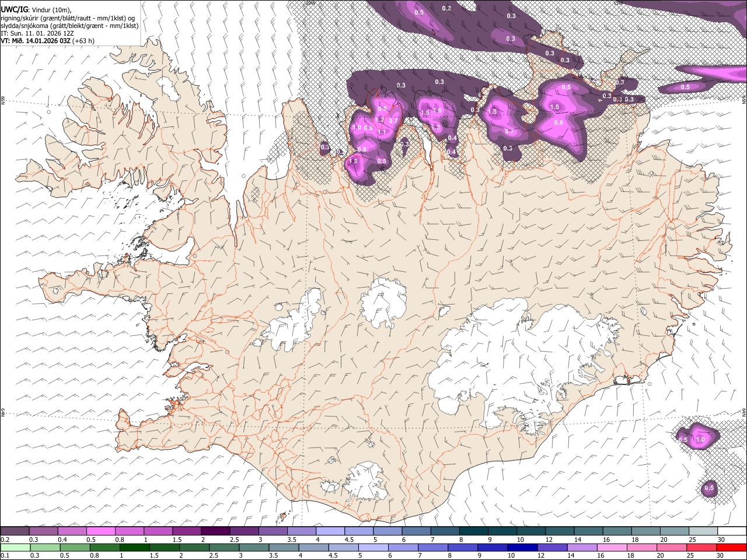Pick upper legend swatch between 4 and 4.5
The height and width of the screenshot is (560, 747).
coord(330,531)
